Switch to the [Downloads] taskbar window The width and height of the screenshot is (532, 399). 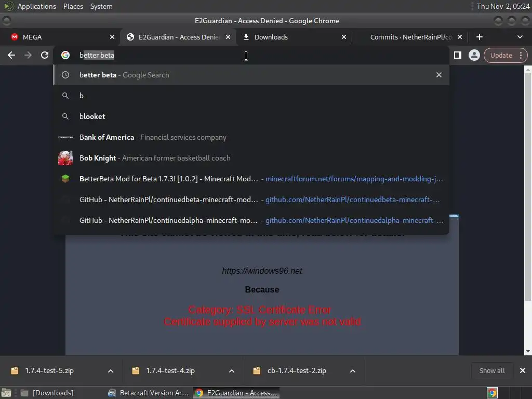point(47,393)
